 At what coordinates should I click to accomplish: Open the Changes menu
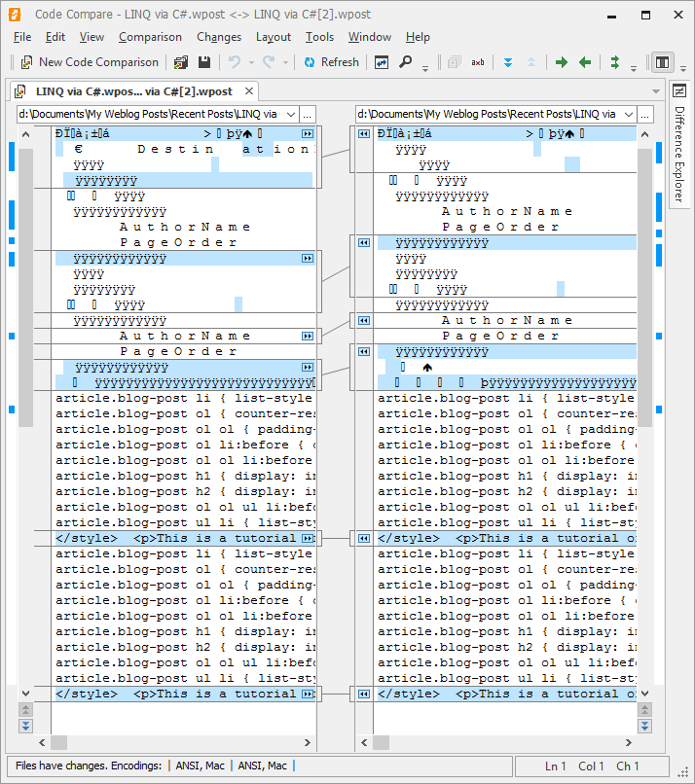click(219, 37)
